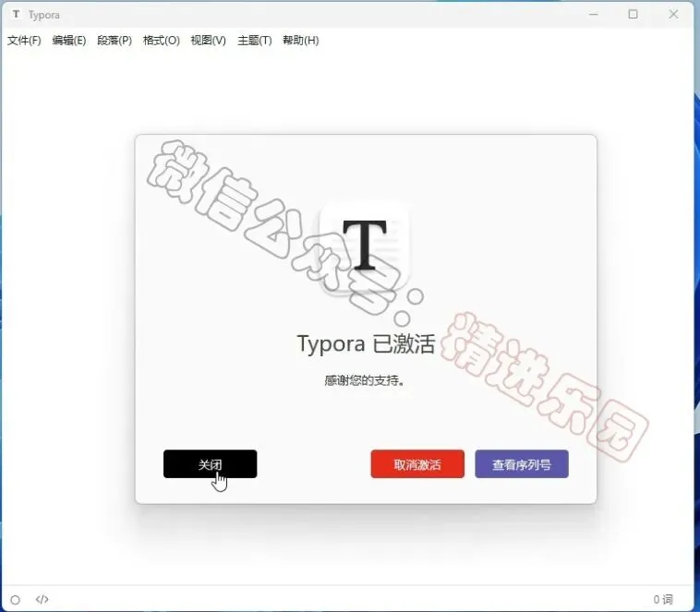Click the 感谢您的支持。 message
Image resolution: width=700 pixels, height=612 pixels.
pyautogui.click(x=364, y=380)
